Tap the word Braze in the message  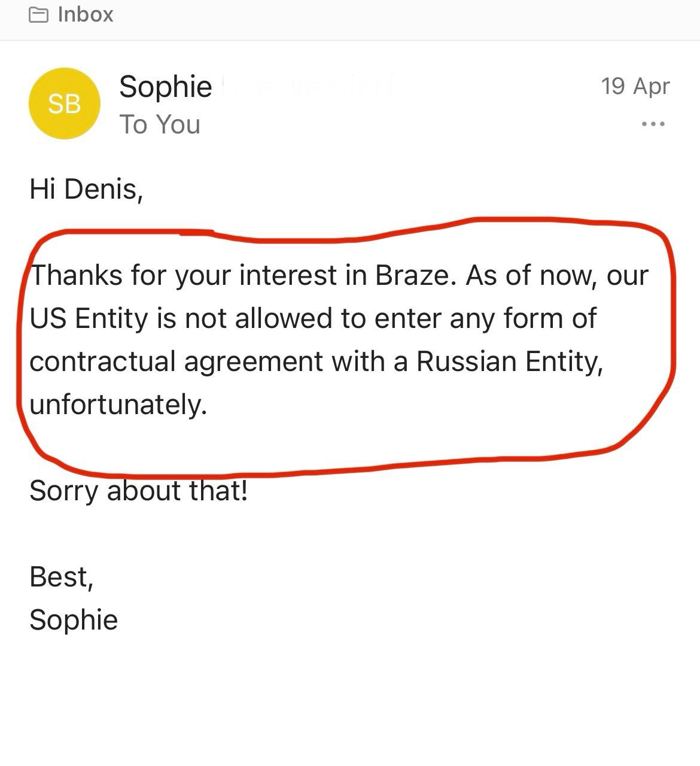tap(412, 275)
